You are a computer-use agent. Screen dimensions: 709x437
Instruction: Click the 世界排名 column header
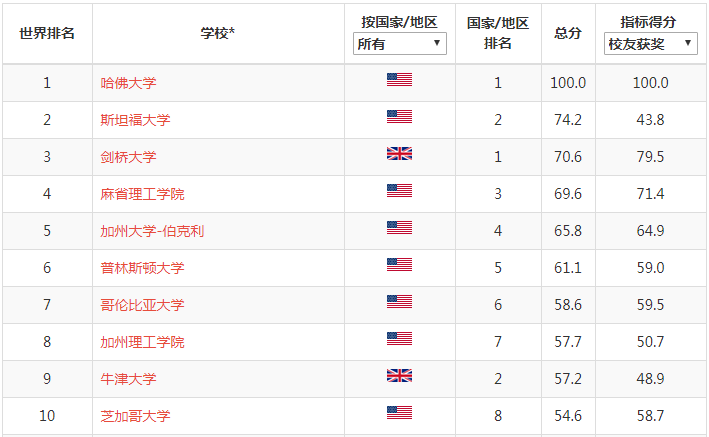coord(47,33)
